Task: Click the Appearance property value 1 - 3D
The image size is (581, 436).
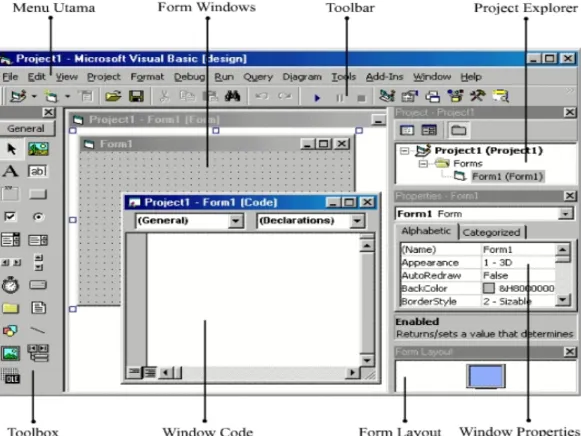Action: 498,263
